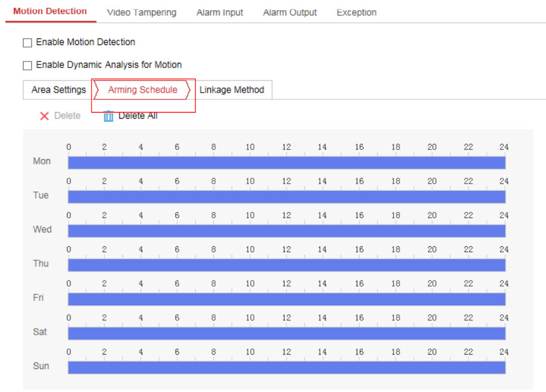Select the Arming Schedule sub-tab
Viewport: 546px width, 392px height.
tap(143, 90)
